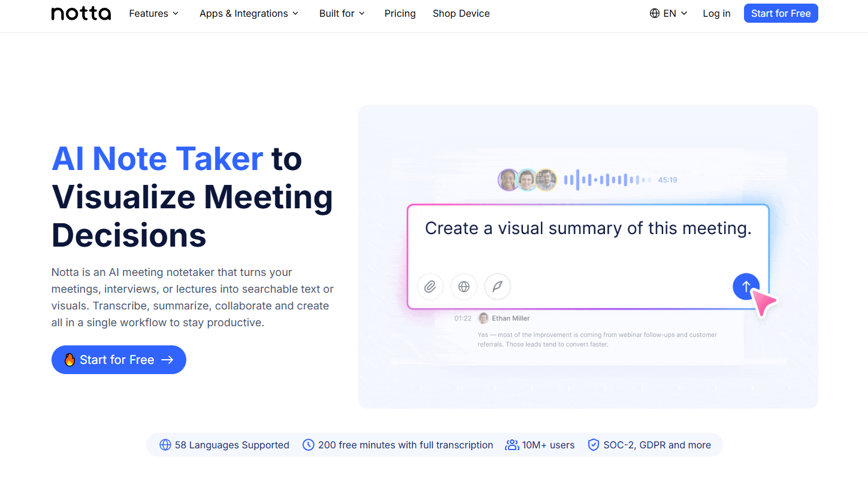Click the feather pen icon in the prompt box
This screenshot has height=504, width=868.
(497, 287)
